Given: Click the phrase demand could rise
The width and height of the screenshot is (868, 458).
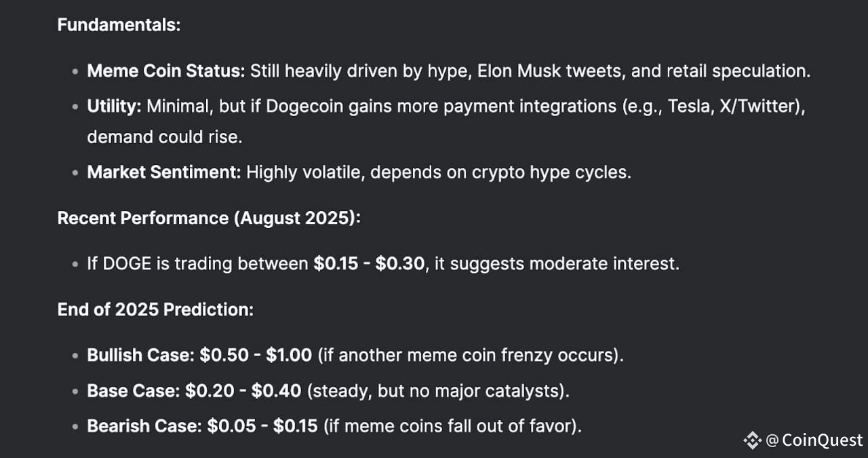Looking at the screenshot, I should (165, 136).
